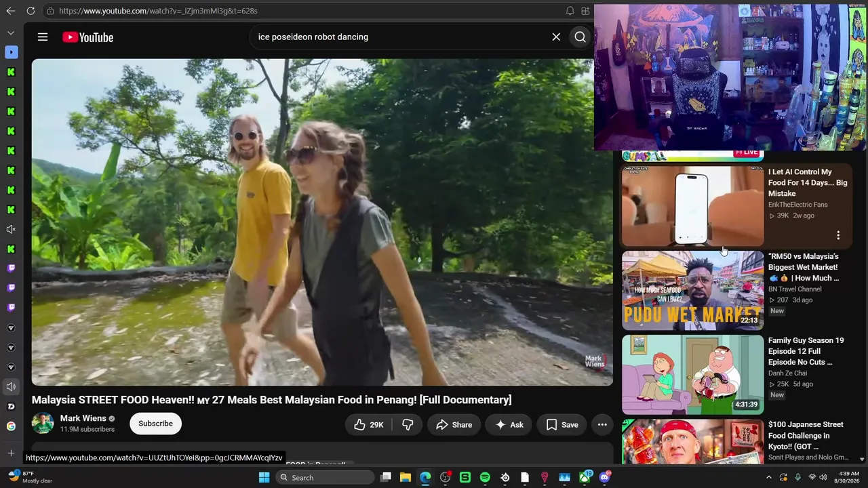Open Mark Wiens channel avatar

click(x=43, y=424)
